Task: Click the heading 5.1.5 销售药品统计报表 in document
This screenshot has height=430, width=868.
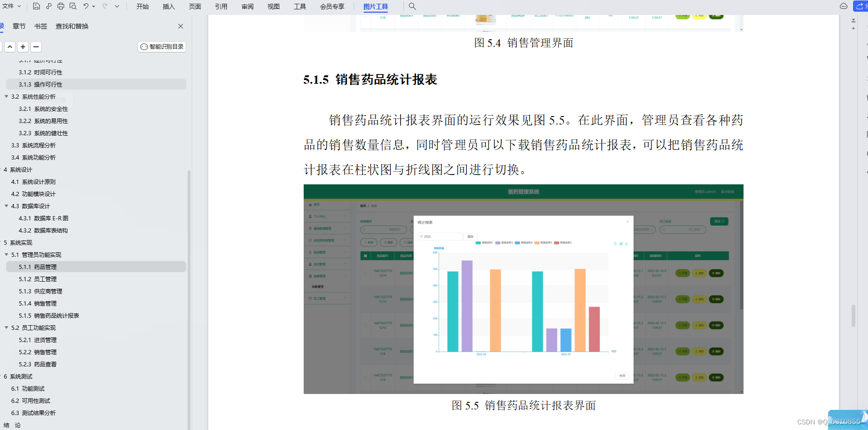Action: tap(370, 80)
